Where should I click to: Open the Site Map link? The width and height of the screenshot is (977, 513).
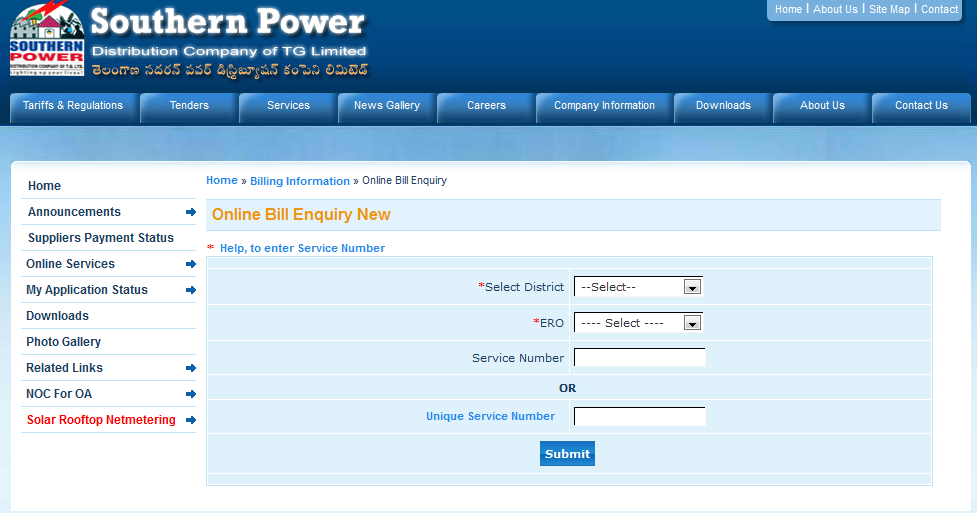tap(889, 9)
